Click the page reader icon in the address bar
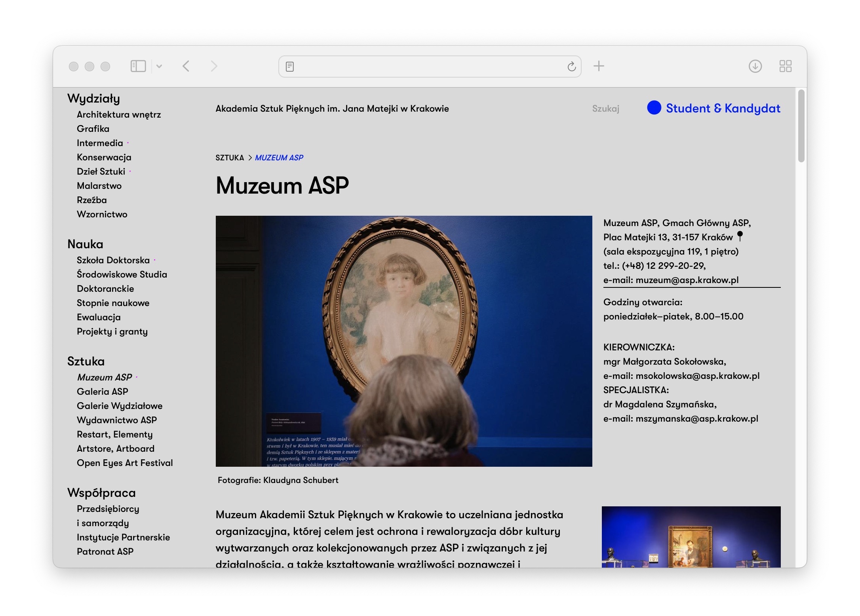The image size is (860, 616). pos(290,67)
